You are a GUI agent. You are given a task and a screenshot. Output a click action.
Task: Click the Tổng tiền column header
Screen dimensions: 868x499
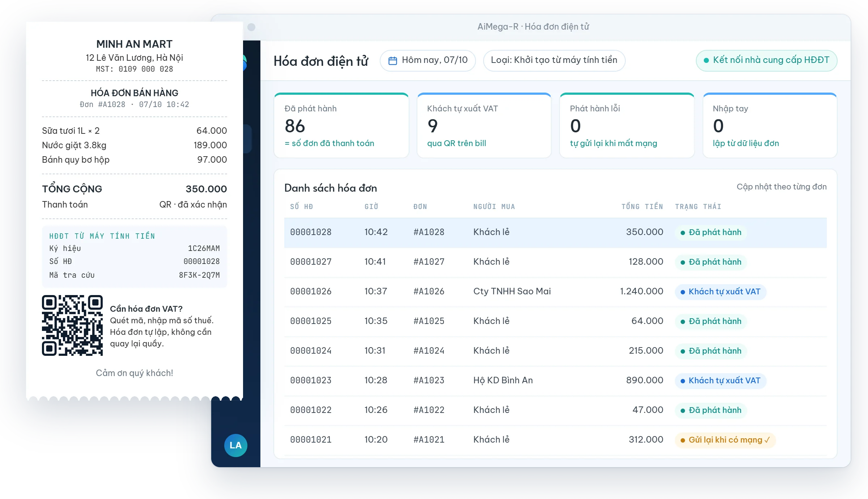click(642, 206)
